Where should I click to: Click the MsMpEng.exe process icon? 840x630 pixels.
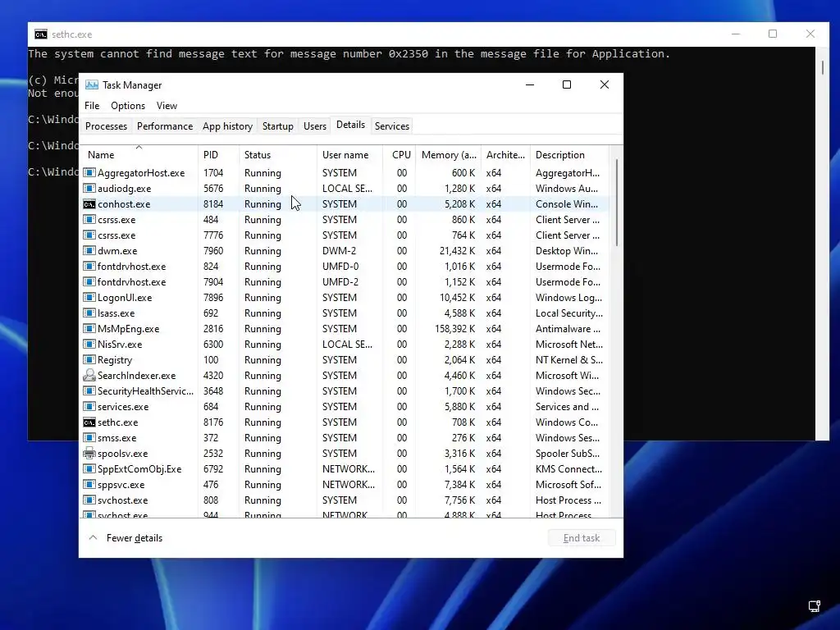click(x=89, y=328)
